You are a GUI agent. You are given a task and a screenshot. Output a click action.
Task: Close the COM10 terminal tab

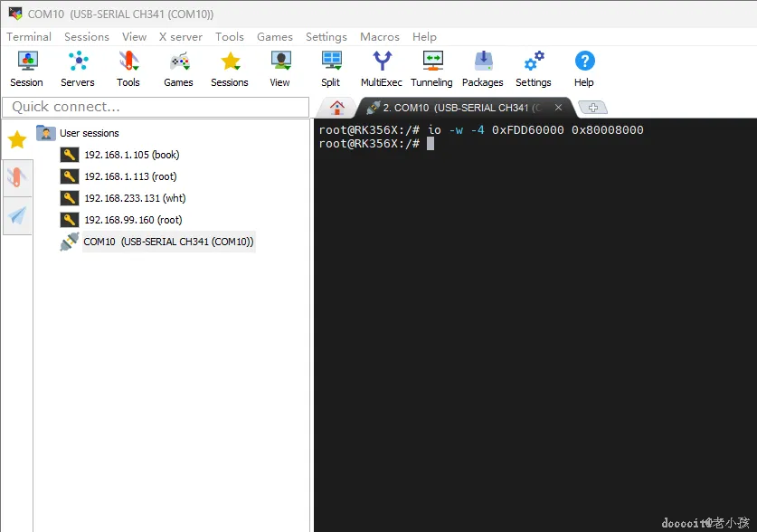(x=558, y=107)
